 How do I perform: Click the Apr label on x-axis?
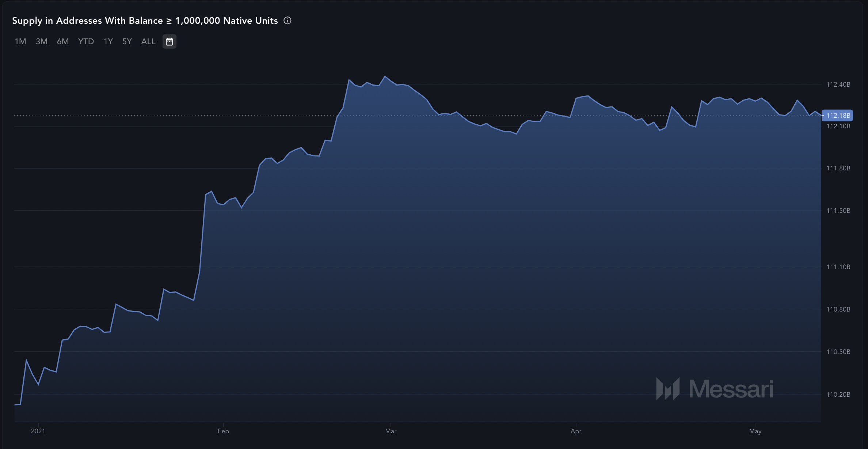576,431
